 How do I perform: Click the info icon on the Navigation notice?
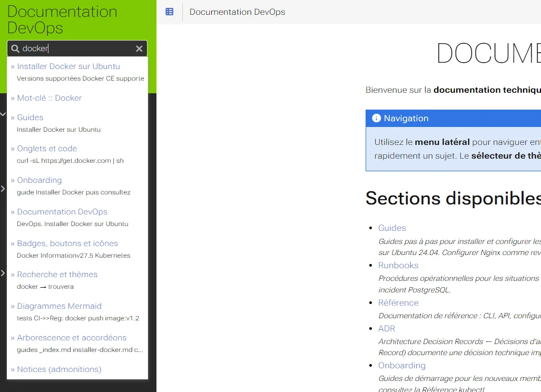coord(376,117)
